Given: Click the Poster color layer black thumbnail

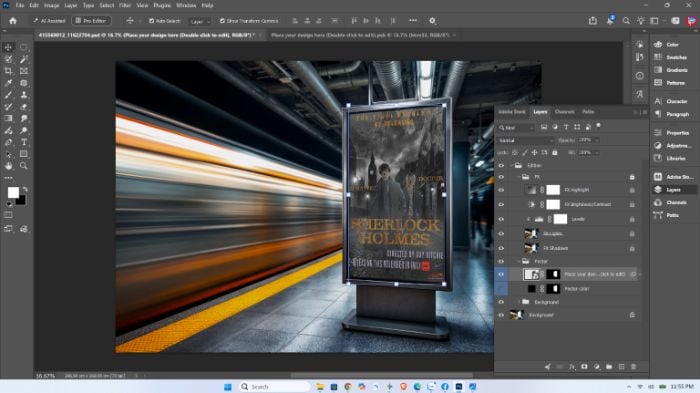Looking at the screenshot, I should [x=531, y=289].
